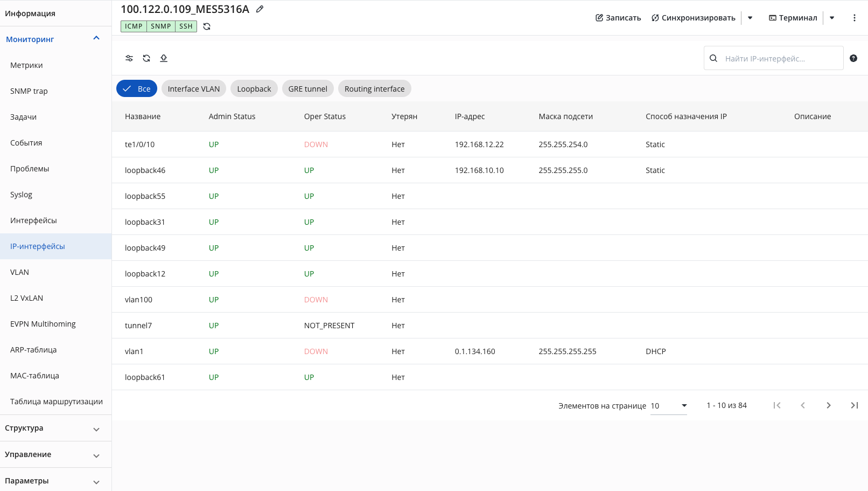The image size is (868, 491).
Task: Click the Записать button
Action: (x=618, y=18)
